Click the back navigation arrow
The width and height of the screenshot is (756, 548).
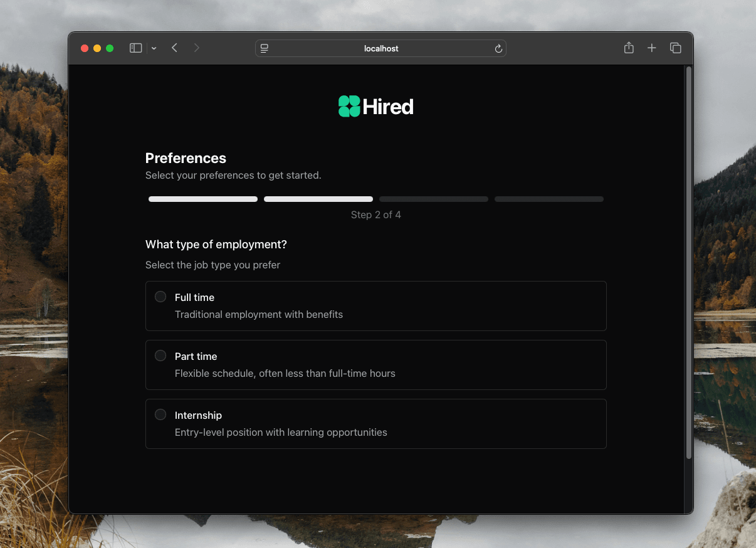174,48
